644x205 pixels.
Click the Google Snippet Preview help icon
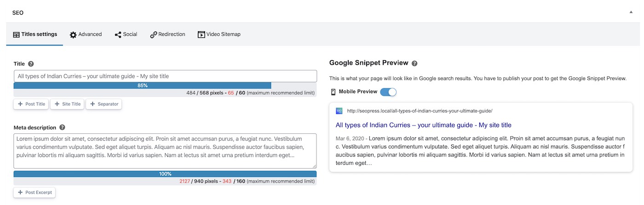click(x=414, y=63)
